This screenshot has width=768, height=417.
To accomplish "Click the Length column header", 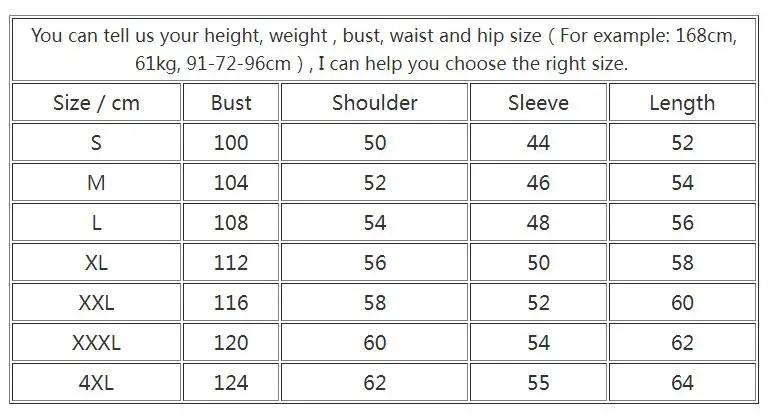I will [x=682, y=102].
